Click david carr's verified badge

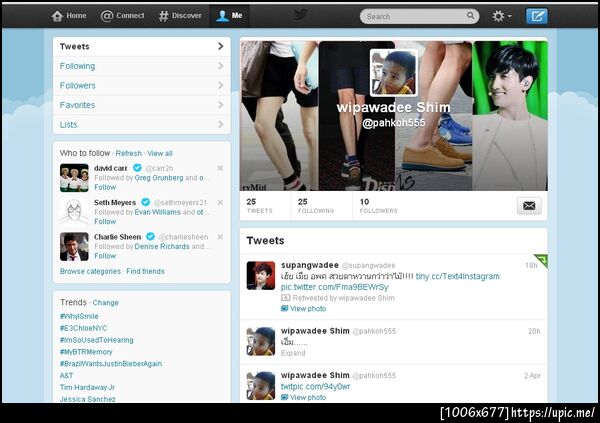[137, 168]
